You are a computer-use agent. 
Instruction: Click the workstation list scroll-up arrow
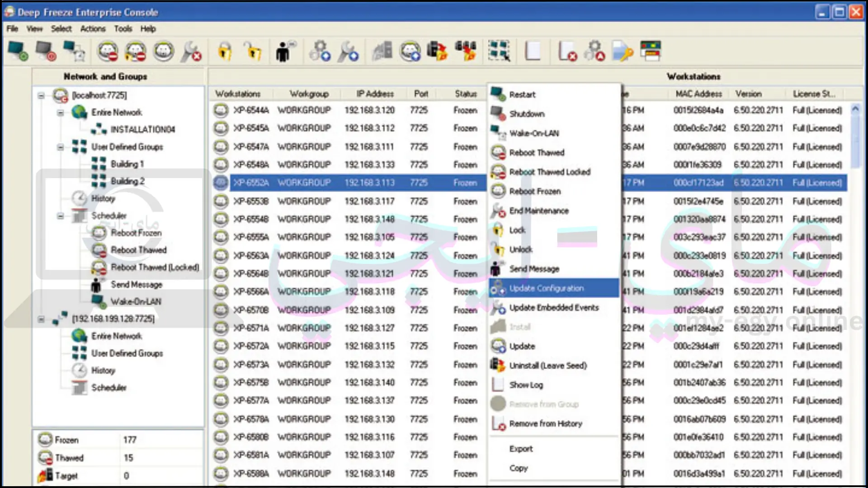pos(855,109)
